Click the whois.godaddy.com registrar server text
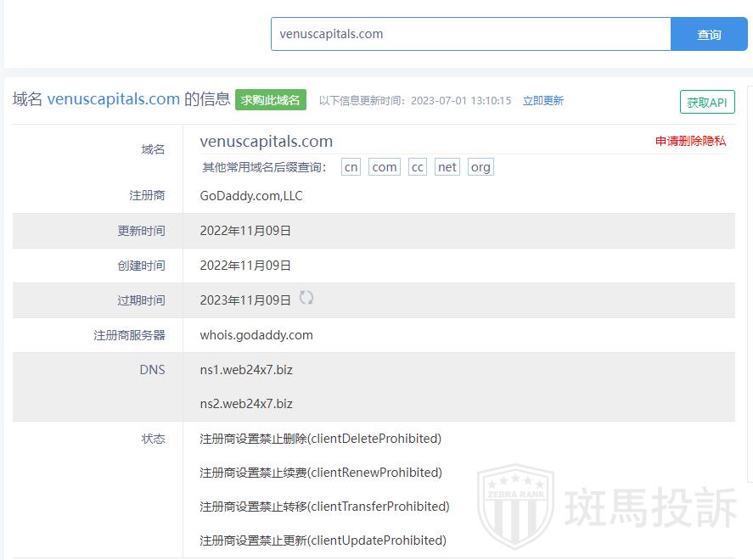The image size is (753, 560). [256, 335]
